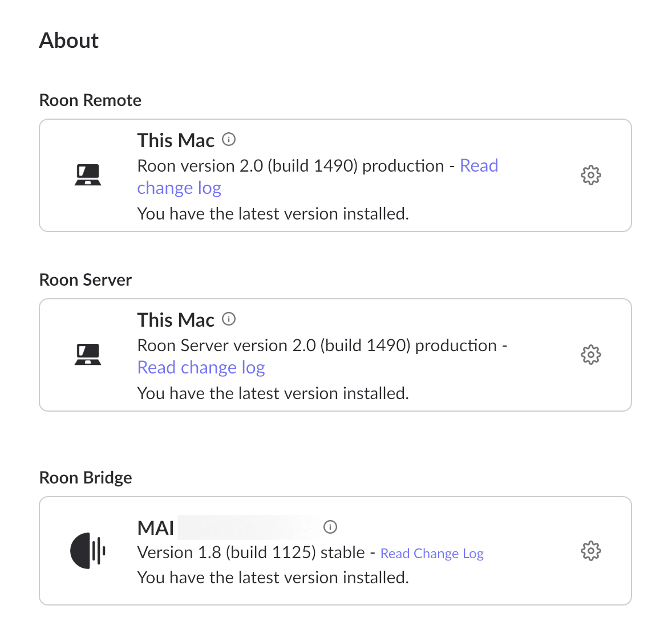Select the This Mac name under Roon Remote
The height and width of the screenshot is (642, 672).
tap(175, 140)
